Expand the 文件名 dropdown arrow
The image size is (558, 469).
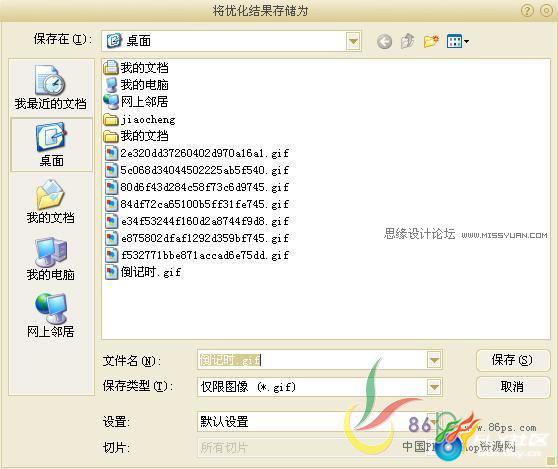click(x=434, y=360)
